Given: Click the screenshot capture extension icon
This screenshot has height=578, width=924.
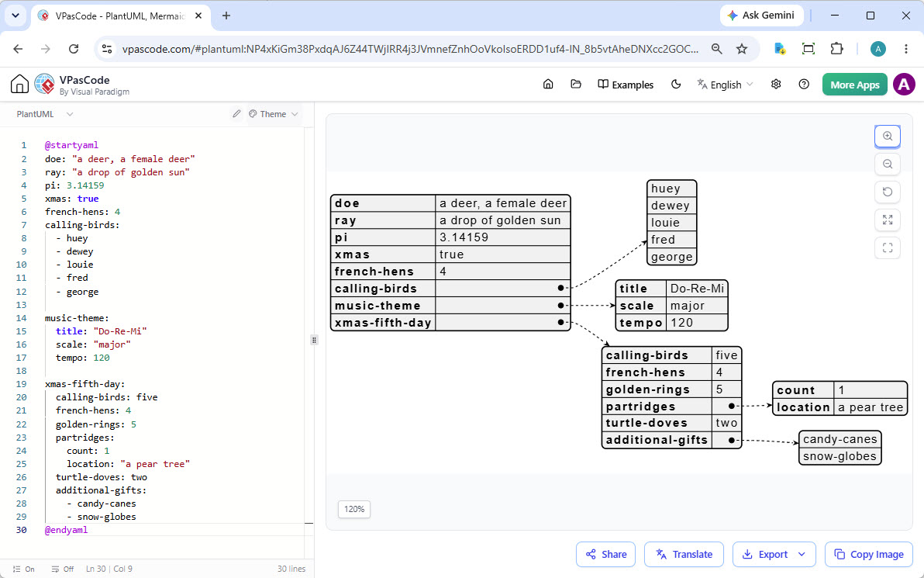Looking at the screenshot, I should [808, 49].
